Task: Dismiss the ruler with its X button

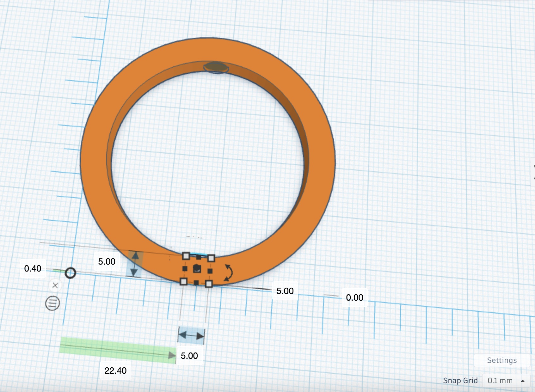Action: pos(55,285)
